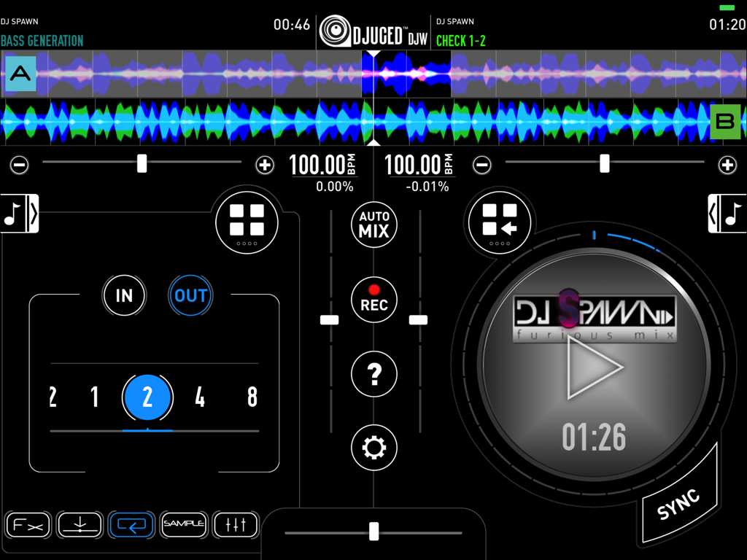Set the loop IN point
747x560 pixels.
[x=124, y=295]
